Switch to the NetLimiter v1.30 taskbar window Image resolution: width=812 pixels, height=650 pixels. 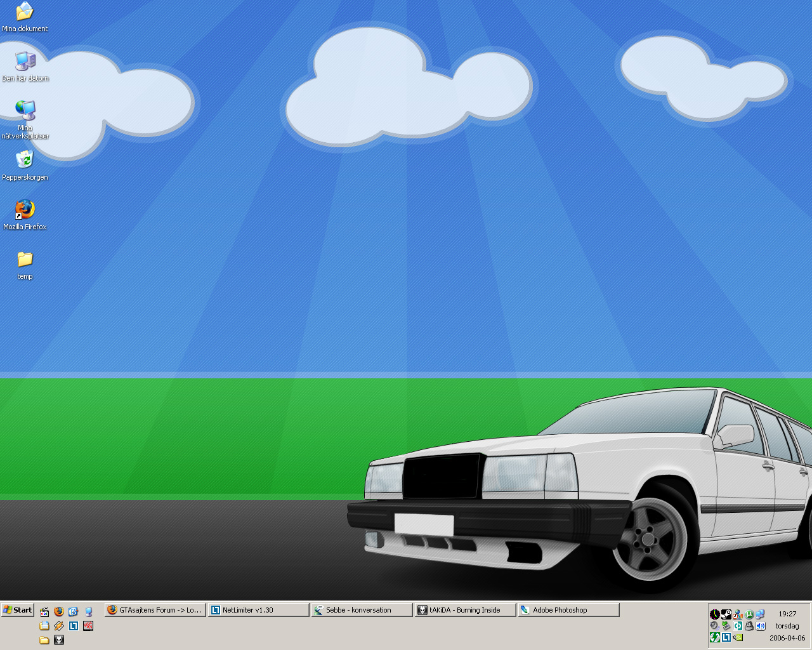coord(259,610)
